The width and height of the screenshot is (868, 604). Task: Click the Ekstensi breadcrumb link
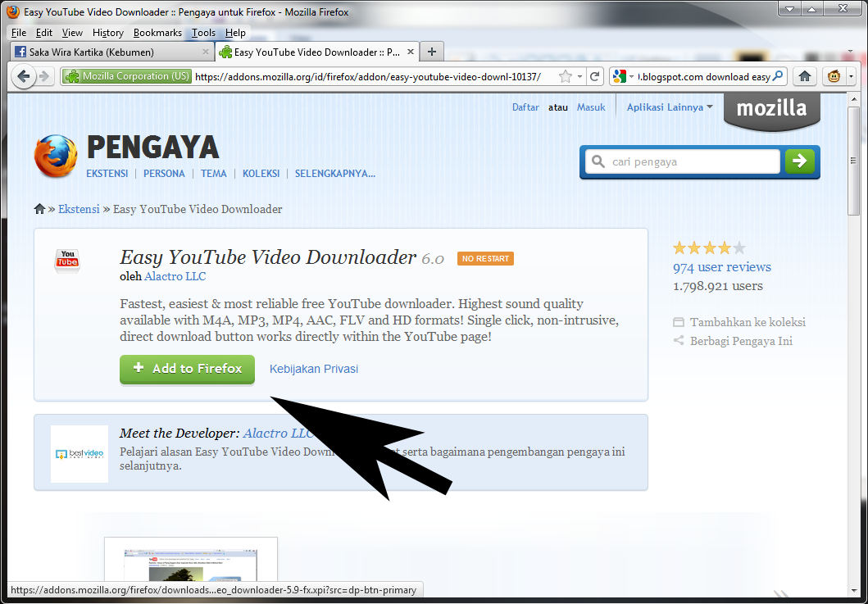(80, 209)
